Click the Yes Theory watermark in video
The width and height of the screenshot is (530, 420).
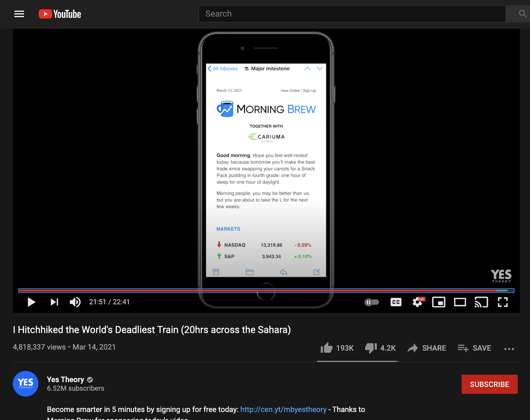[x=501, y=276]
